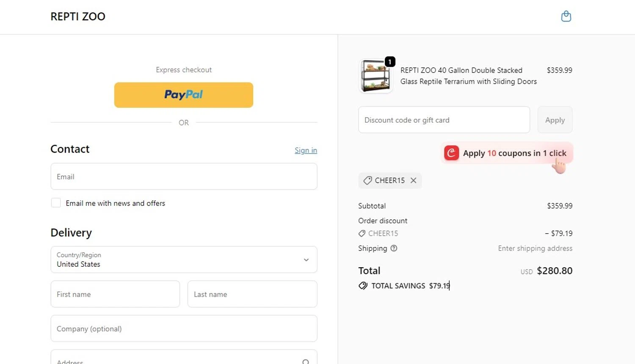Click the shipping info question mark icon
This screenshot has height=364, width=635.
(x=394, y=248)
